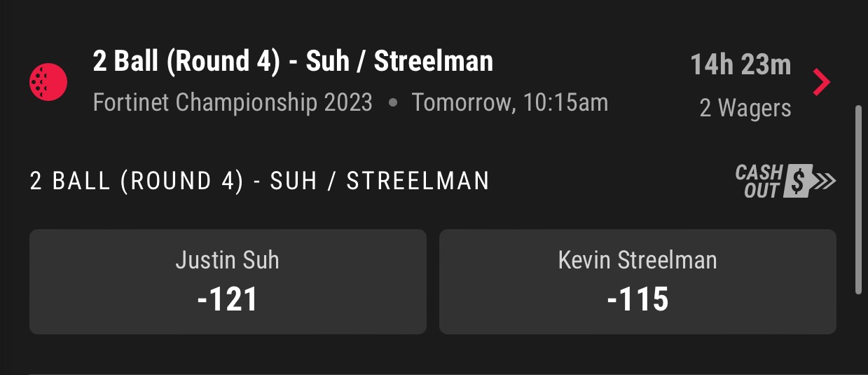Click the bullet separator before Tomorrow
Screen dimensions: 868x375
pyautogui.click(x=392, y=104)
